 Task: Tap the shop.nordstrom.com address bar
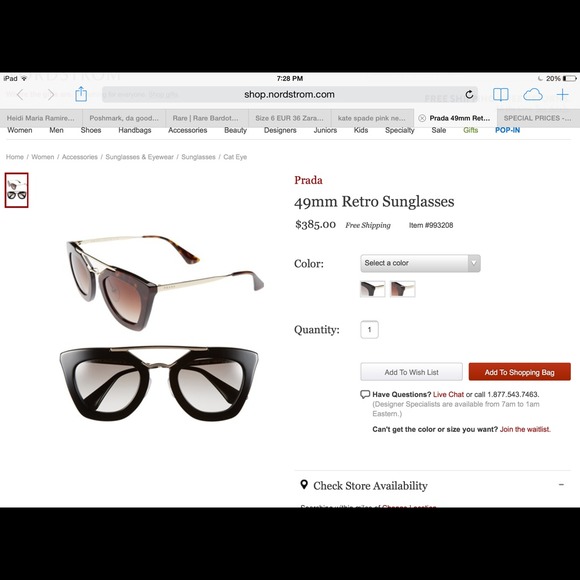(x=290, y=94)
